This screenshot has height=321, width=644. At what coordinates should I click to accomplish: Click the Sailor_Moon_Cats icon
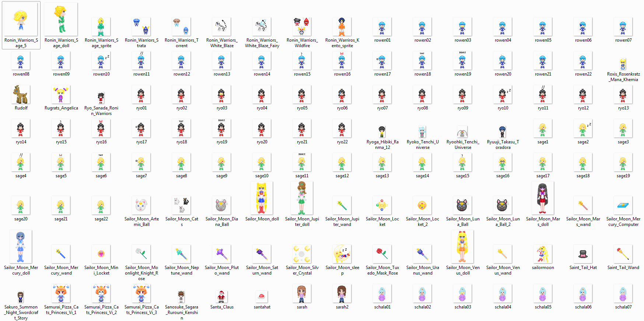(181, 205)
